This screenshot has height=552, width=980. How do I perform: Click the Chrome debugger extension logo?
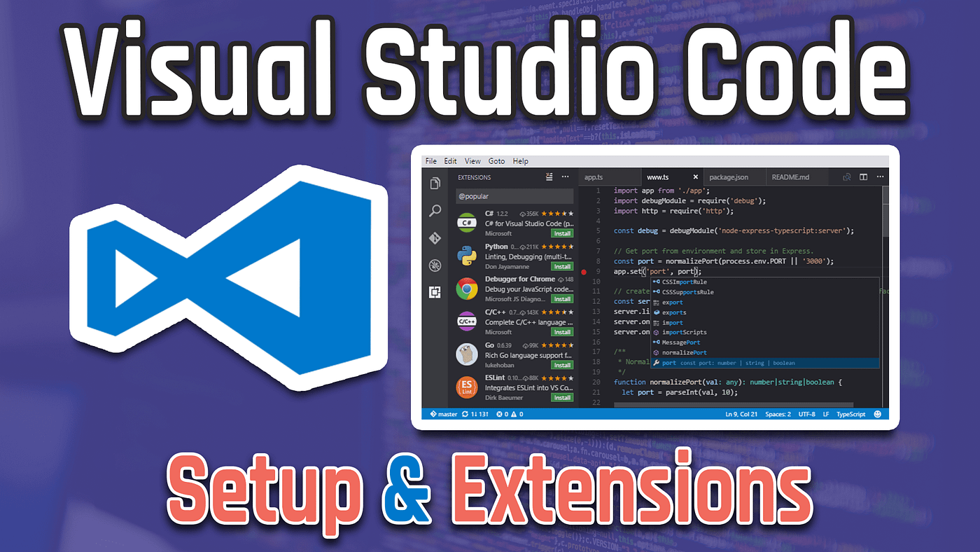pyautogui.click(x=467, y=289)
